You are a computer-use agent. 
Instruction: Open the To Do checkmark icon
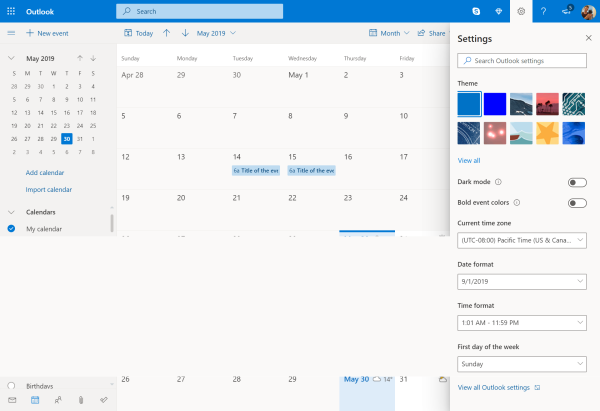[x=103, y=400]
